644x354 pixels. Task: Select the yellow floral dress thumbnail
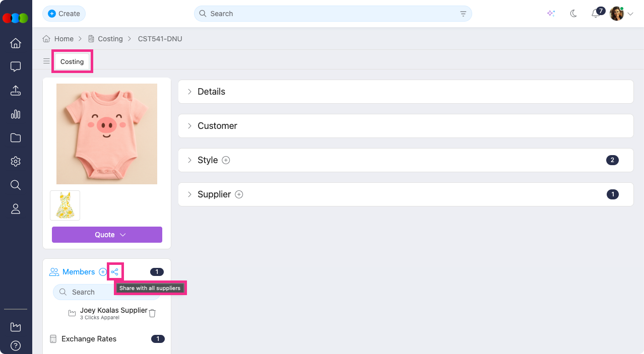click(65, 205)
